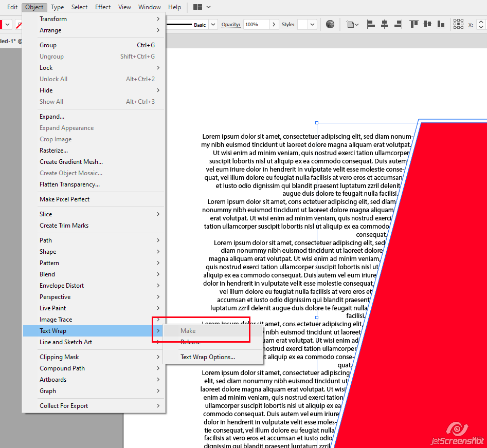Open the Hide submenu
Screen dimensions: 487x448
point(94,90)
